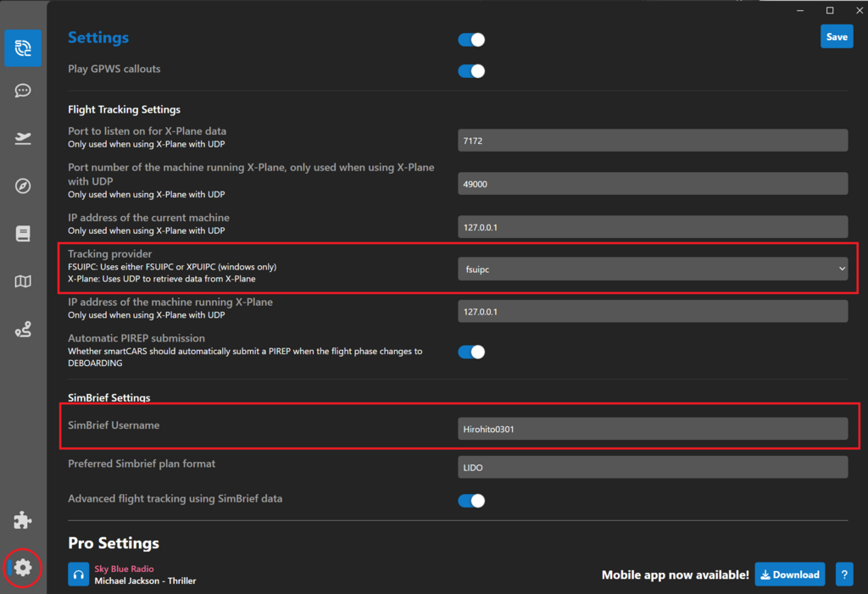Click the X-Plane machine IP address field
The image size is (868, 594).
point(653,312)
